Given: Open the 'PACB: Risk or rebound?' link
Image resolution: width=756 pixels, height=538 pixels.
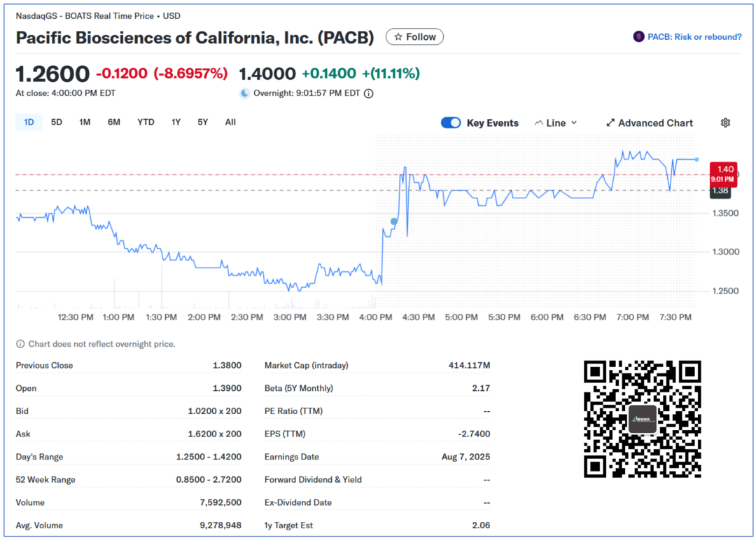Looking at the screenshot, I should [x=694, y=36].
